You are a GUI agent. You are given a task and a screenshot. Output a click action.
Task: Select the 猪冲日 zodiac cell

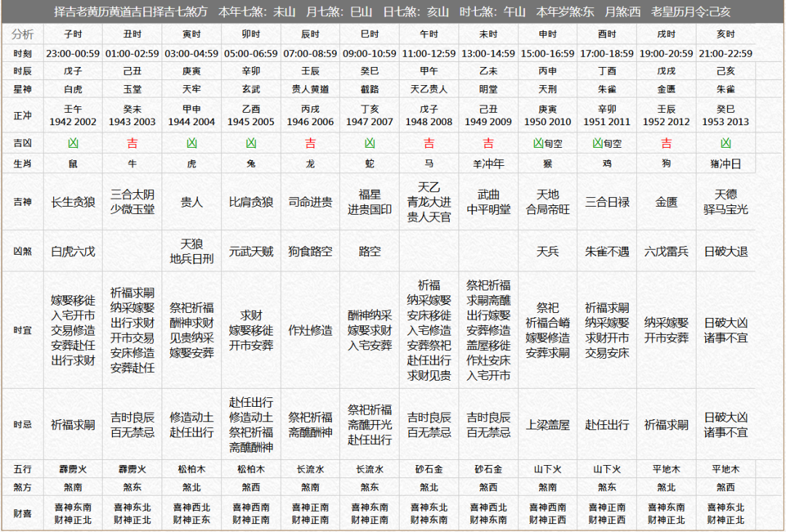click(726, 164)
